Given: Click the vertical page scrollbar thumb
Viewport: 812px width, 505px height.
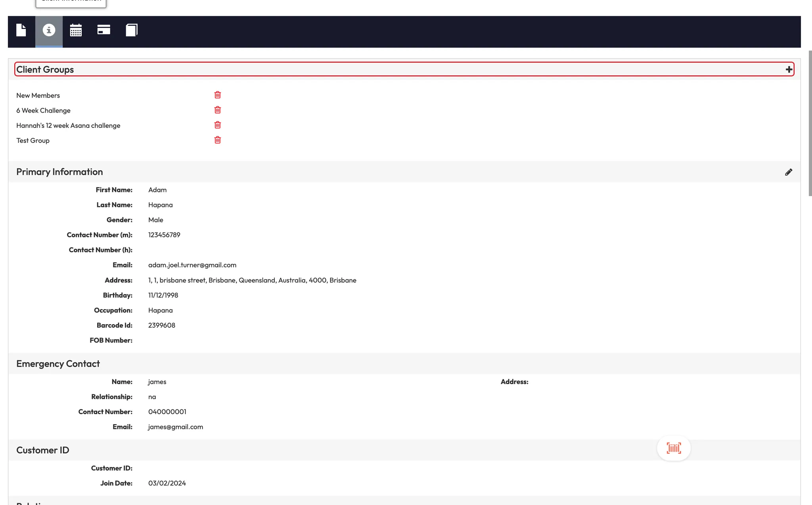Looking at the screenshot, I should click(810, 123).
